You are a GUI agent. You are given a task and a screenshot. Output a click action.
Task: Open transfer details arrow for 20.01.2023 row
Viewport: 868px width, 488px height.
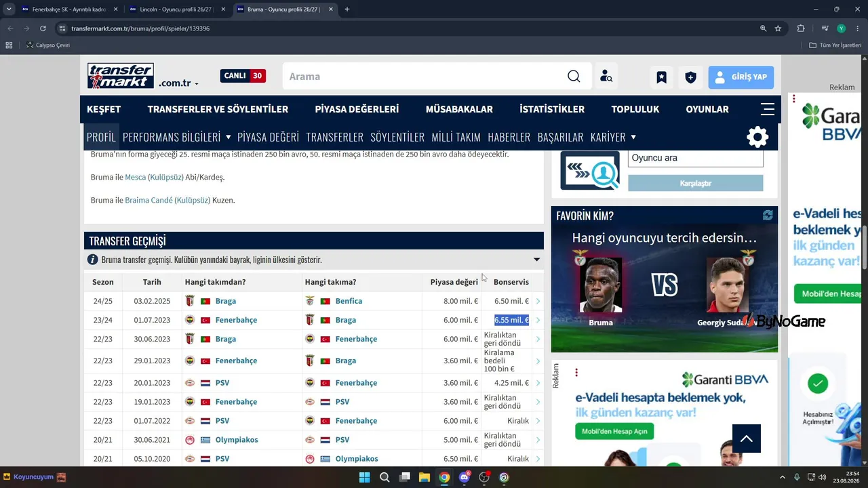coord(538,383)
